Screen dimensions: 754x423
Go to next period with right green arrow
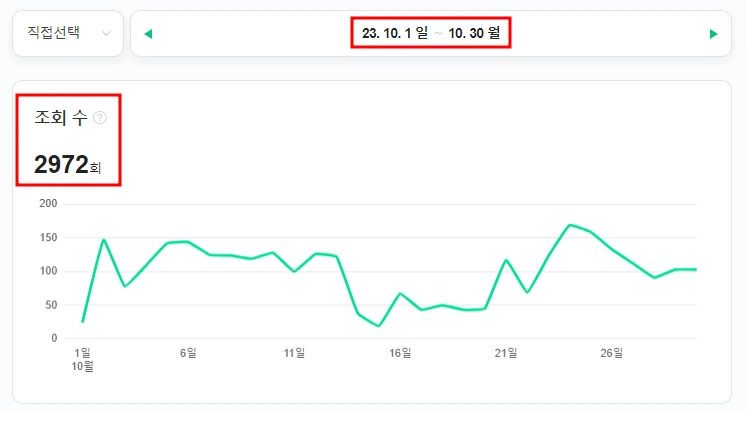[x=714, y=34]
